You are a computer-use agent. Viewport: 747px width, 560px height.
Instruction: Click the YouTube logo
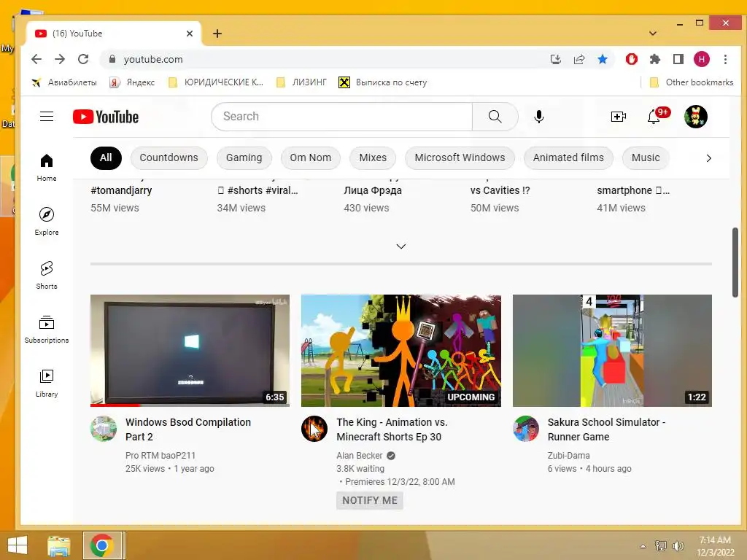tap(106, 117)
